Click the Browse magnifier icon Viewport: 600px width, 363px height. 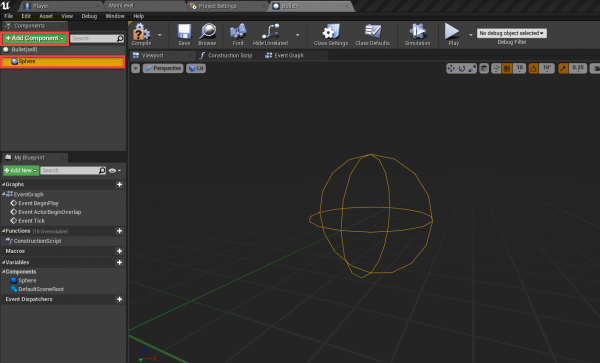[x=207, y=34]
